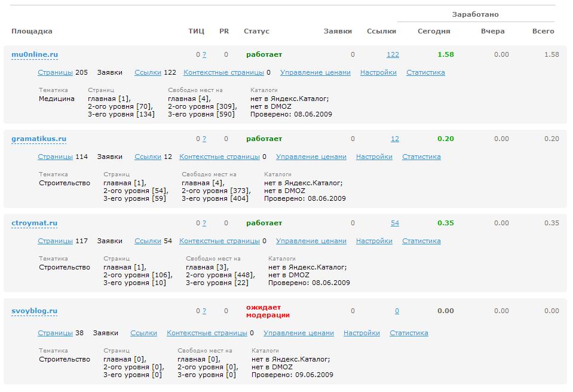Open Управление ценами for gramatikus.ru

(x=311, y=157)
